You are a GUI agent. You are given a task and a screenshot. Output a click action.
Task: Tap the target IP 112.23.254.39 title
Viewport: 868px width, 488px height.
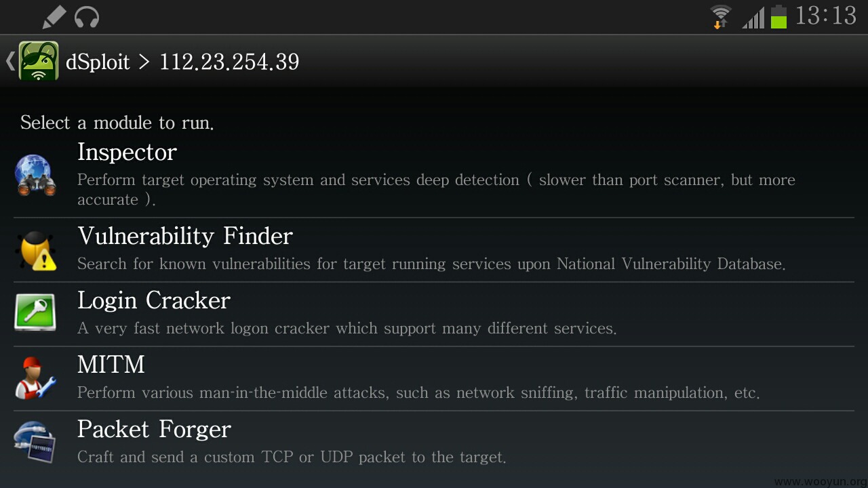[229, 62]
